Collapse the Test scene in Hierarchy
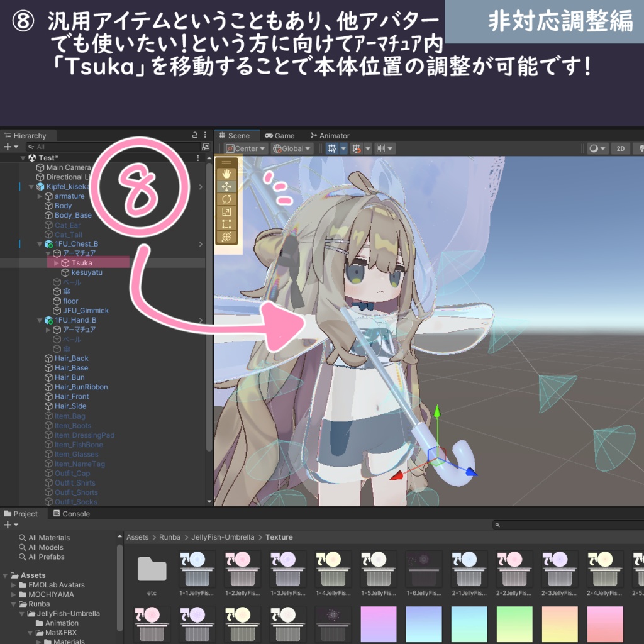 tap(23, 158)
